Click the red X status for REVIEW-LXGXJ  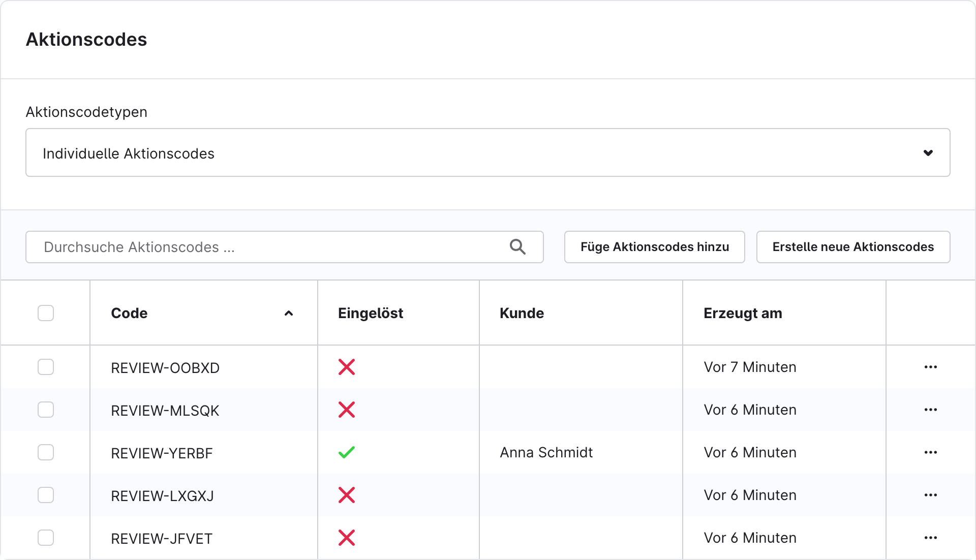(347, 495)
